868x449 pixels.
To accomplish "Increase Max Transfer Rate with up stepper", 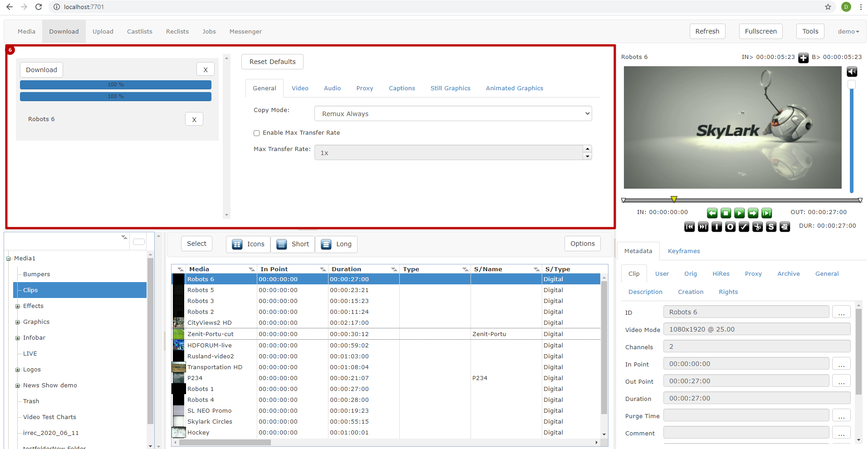I will pos(588,149).
